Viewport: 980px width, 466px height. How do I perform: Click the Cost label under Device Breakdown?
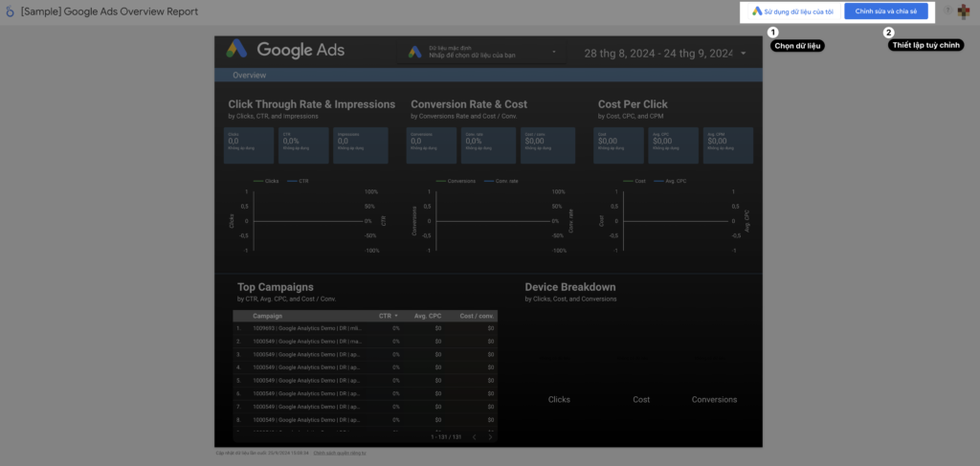pyautogui.click(x=641, y=400)
